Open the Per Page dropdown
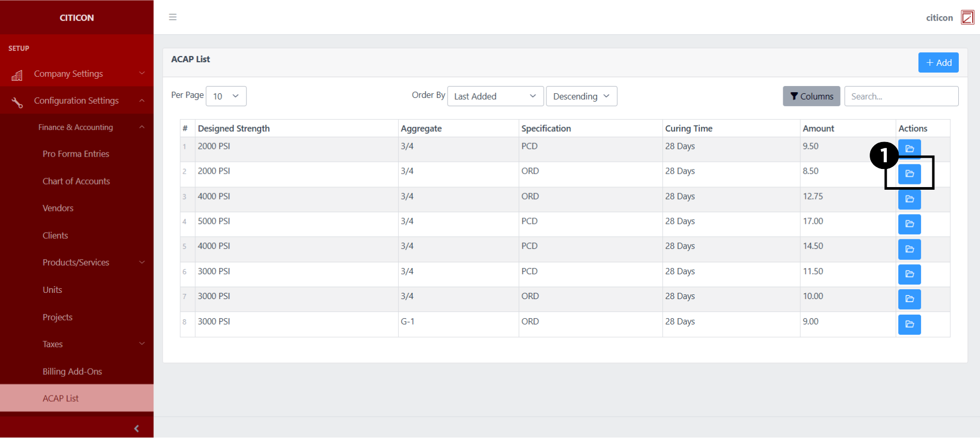Image resolution: width=980 pixels, height=438 pixels. [x=226, y=96]
